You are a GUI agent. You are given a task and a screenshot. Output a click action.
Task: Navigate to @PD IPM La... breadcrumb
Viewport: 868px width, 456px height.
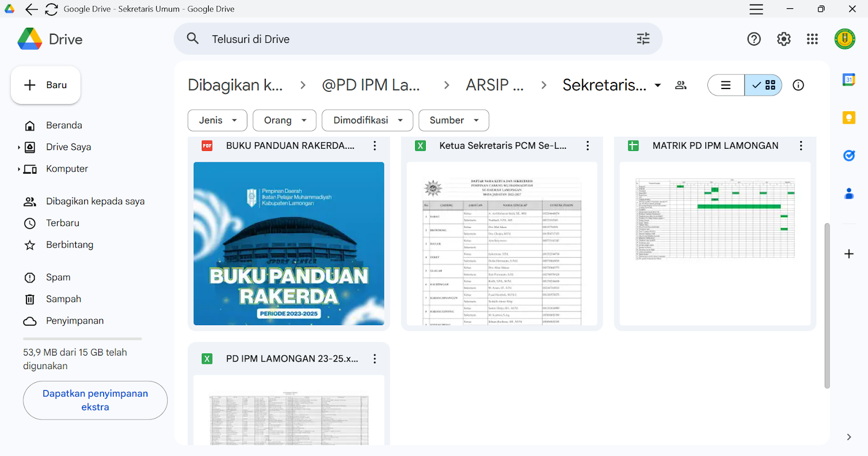pos(371,85)
